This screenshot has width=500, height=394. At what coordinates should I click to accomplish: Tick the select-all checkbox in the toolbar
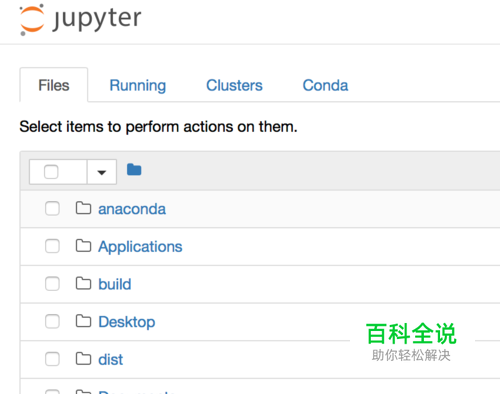pyautogui.click(x=51, y=172)
